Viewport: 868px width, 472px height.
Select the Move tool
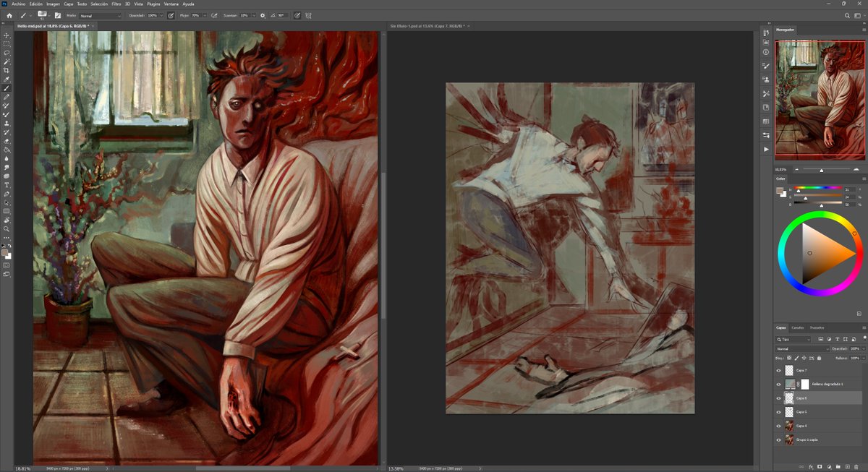click(7, 35)
